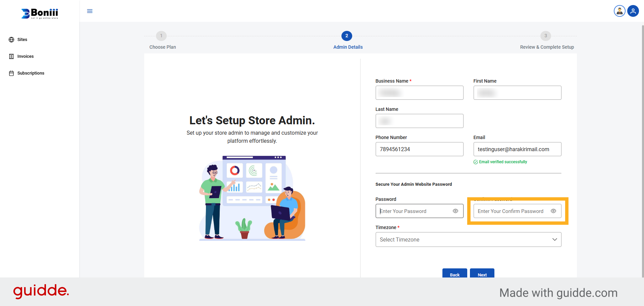Open Subscriptions from the sidebar icon

(x=11, y=73)
